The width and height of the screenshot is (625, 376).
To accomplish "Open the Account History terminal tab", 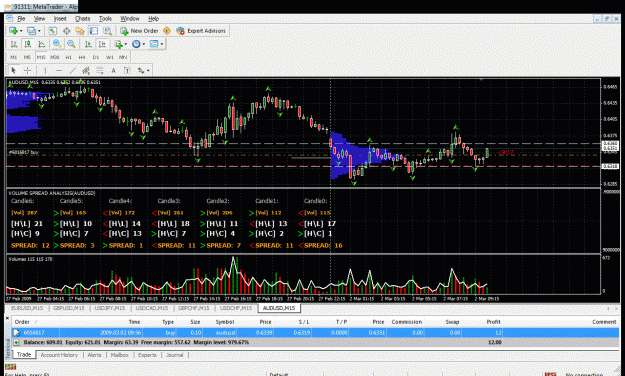I will coord(59,355).
